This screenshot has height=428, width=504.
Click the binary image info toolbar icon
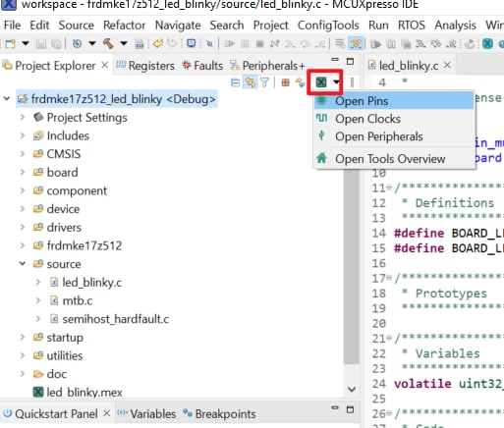pyautogui.click(x=140, y=43)
